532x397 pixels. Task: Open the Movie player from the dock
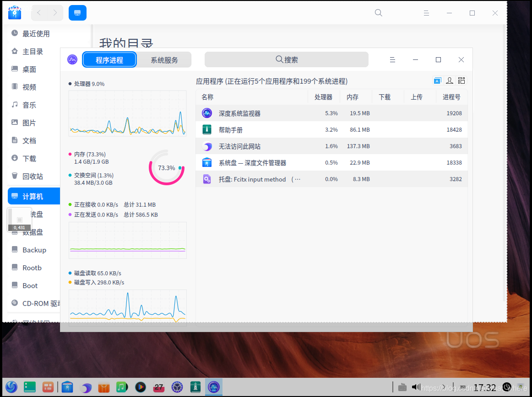coord(141,387)
